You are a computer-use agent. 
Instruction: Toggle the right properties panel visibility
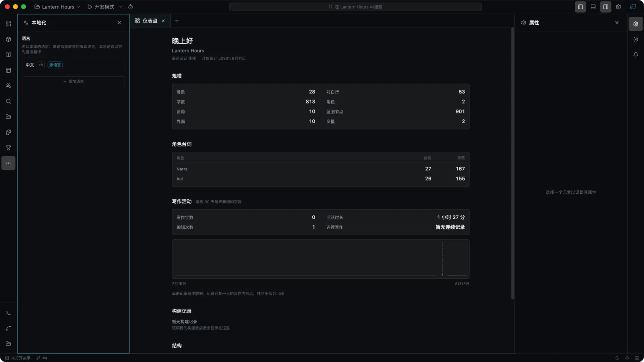(605, 7)
